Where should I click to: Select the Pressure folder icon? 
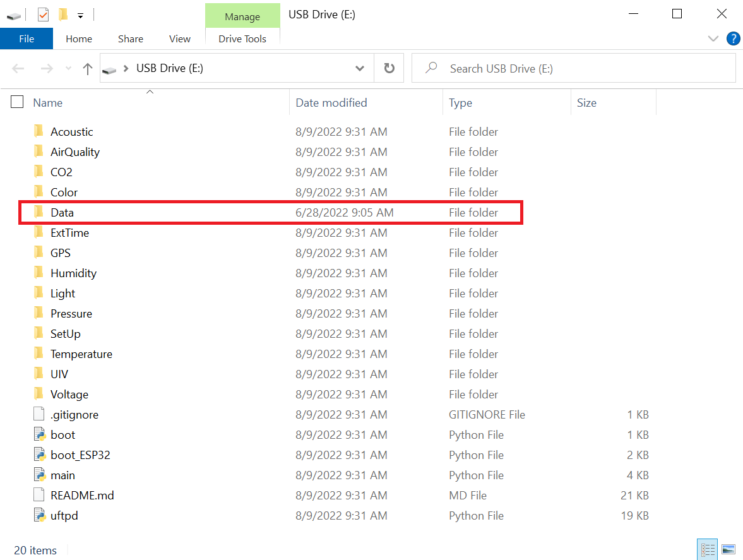point(39,313)
